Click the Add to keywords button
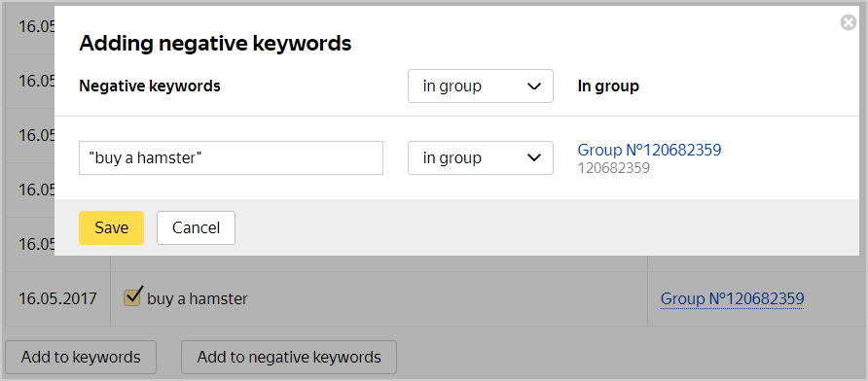This screenshot has height=381, width=868. [x=81, y=358]
